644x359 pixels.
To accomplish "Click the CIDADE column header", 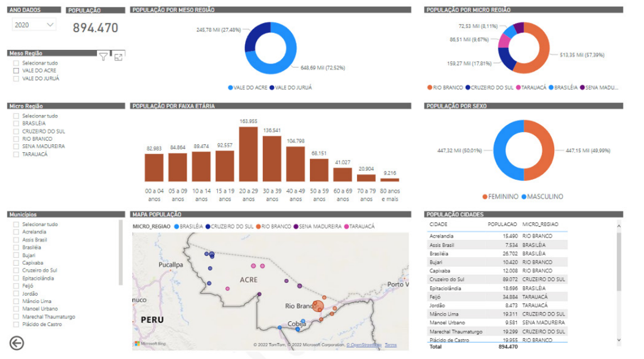I will tap(438, 224).
